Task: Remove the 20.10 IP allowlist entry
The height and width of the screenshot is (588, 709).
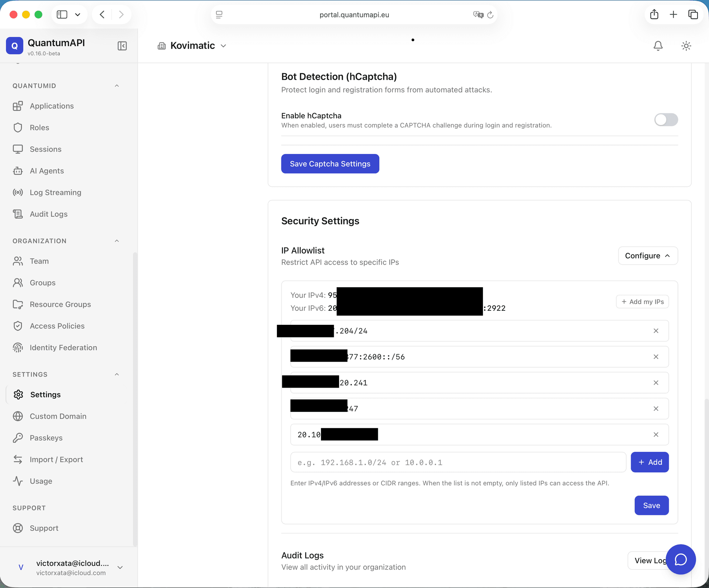Action: (656, 434)
